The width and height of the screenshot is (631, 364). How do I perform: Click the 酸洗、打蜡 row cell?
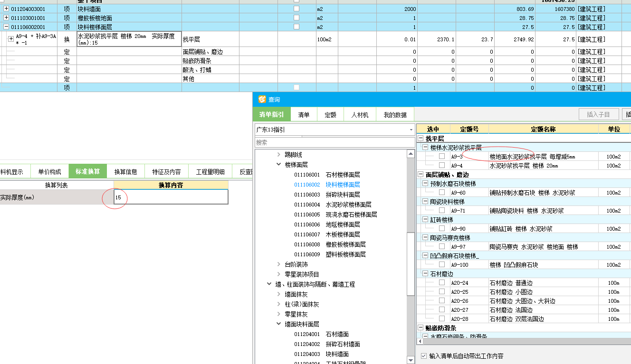[x=210, y=70]
